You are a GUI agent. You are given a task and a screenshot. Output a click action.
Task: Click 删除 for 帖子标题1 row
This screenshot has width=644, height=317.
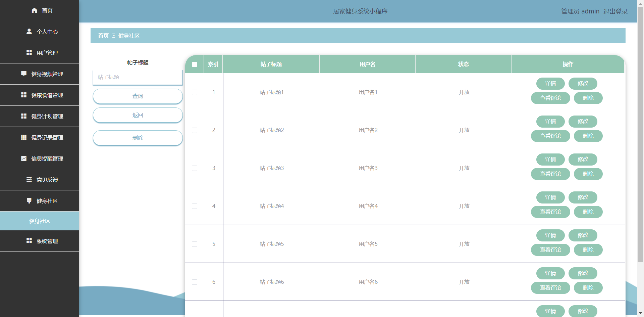(588, 98)
